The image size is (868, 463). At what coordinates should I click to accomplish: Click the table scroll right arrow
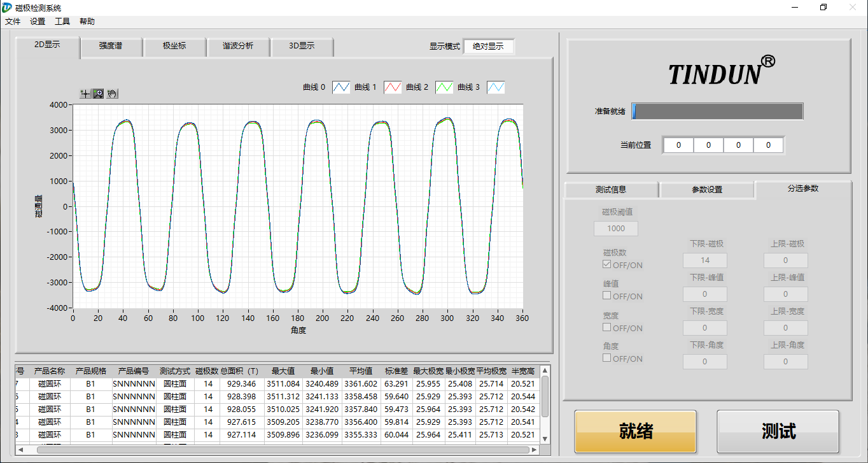pos(535,450)
